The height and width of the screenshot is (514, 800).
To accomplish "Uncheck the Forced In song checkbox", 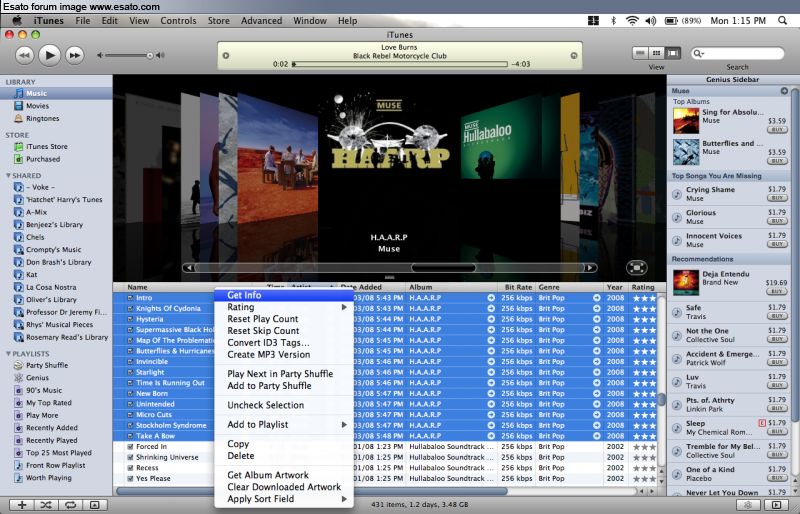I will coord(130,447).
